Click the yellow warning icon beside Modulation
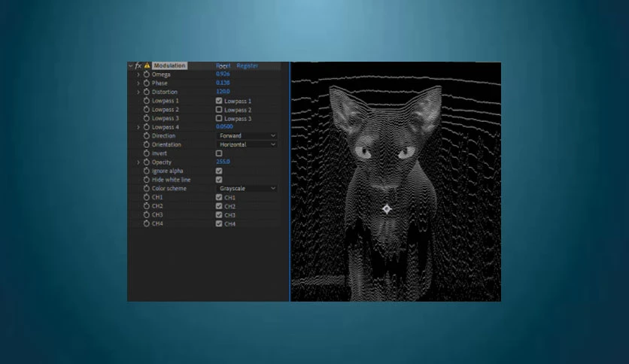Viewport: 629px width, 364px height. 147,65
